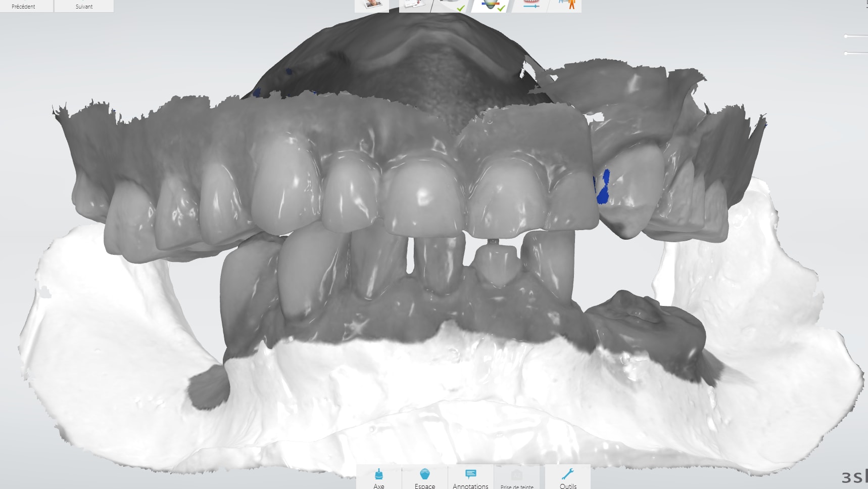Image resolution: width=868 pixels, height=489 pixels.
Task: Open the Annotations tool
Action: [470, 477]
